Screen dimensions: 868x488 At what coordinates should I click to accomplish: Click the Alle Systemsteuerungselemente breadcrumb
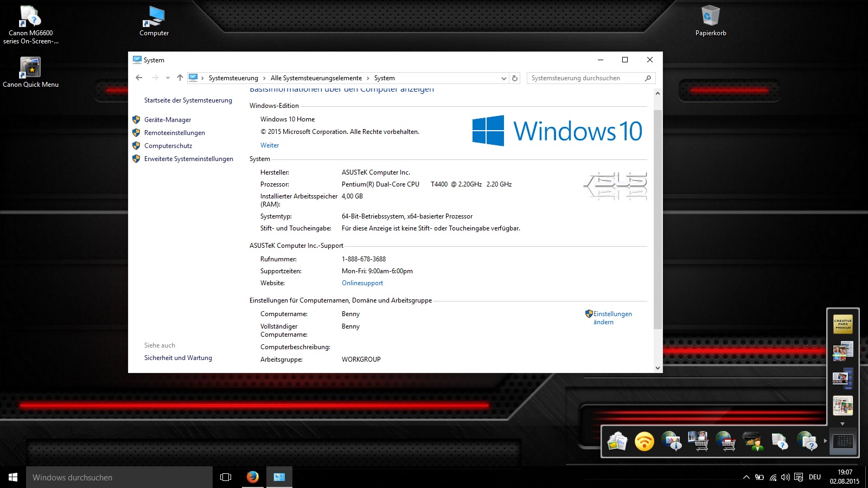tap(316, 78)
